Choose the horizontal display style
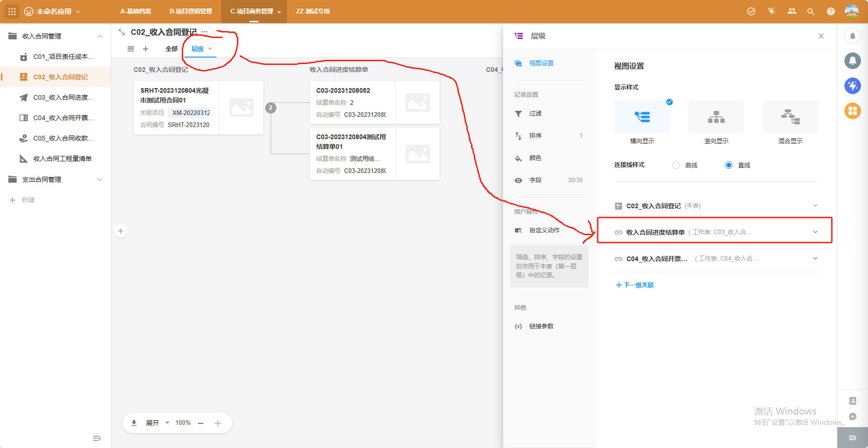Viewport: 868px width, 448px height. coord(642,117)
